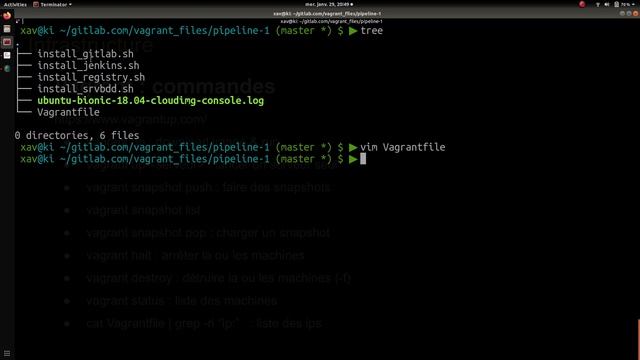
Task: Show applications grid at dock bottom
Action: tap(7, 353)
